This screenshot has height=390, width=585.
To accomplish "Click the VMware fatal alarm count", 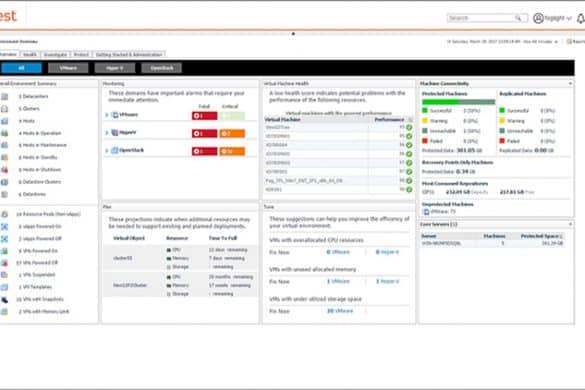I will pos(204,116).
